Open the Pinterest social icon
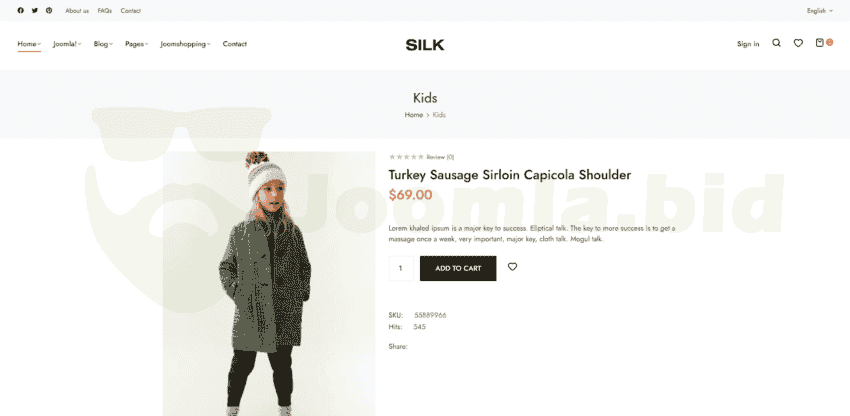 click(49, 10)
